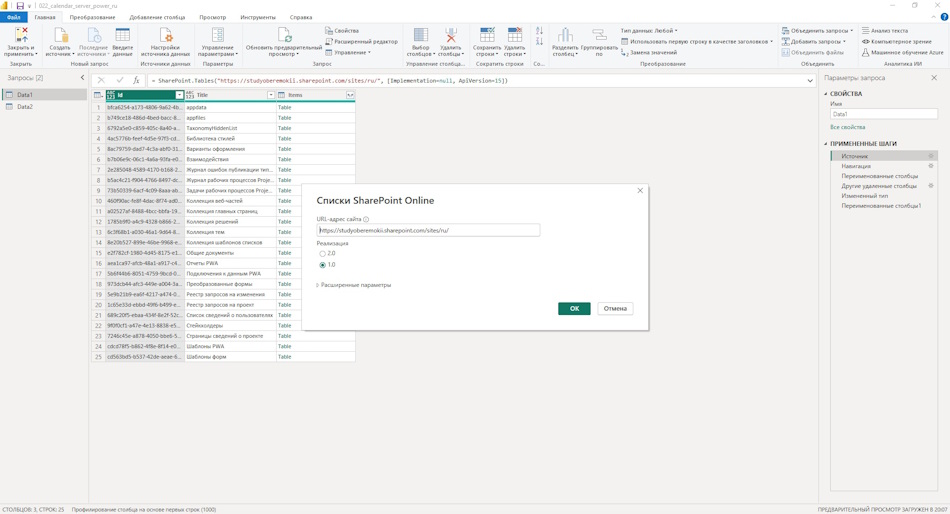Screen dimensions: 950x514
Task: Click the Сохранить строки icon
Action: pyautogui.click(x=487, y=35)
